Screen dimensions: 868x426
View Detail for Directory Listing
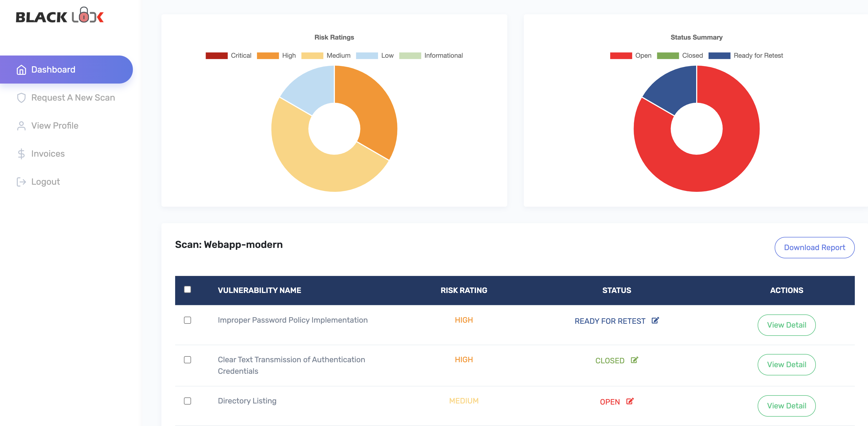pos(786,406)
